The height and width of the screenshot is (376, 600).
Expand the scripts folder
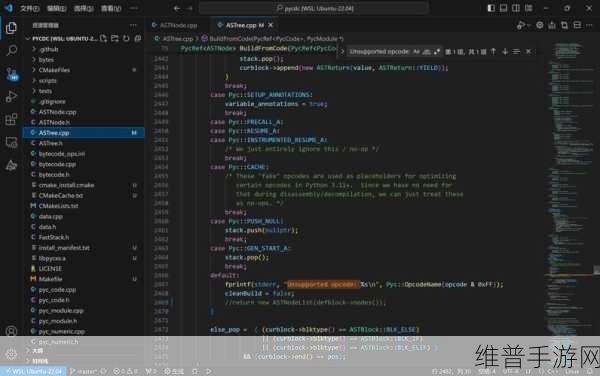coord(84,81)
